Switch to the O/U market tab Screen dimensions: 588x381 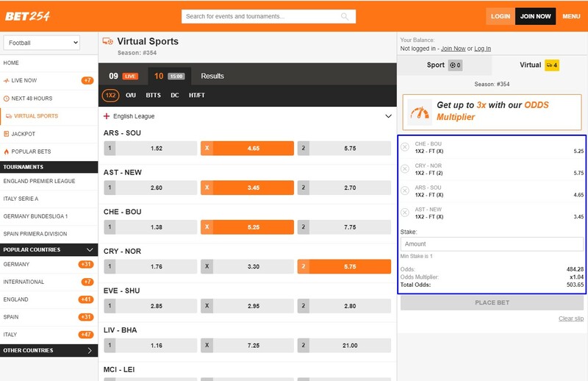[131, 96]
